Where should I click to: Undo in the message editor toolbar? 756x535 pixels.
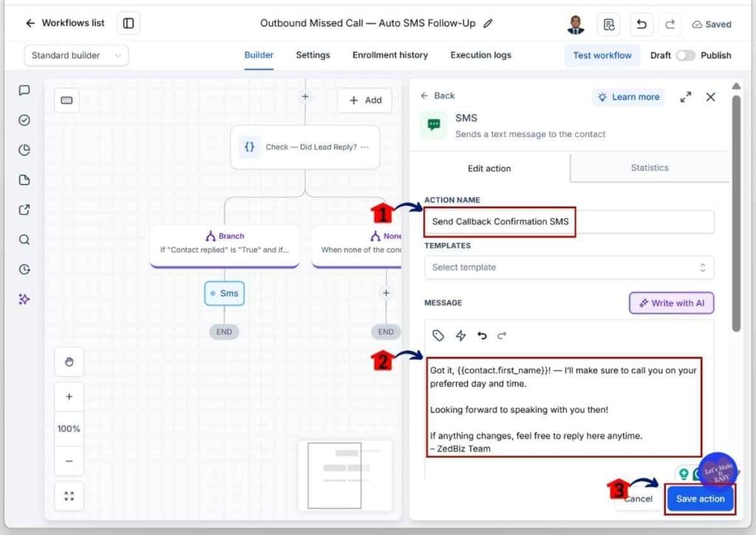(x=482, y=336)
